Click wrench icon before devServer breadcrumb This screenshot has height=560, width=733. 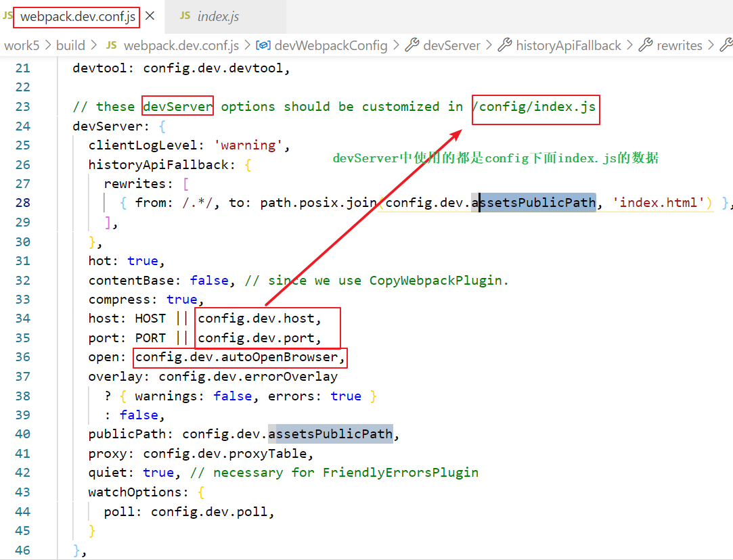pos(412,45)
